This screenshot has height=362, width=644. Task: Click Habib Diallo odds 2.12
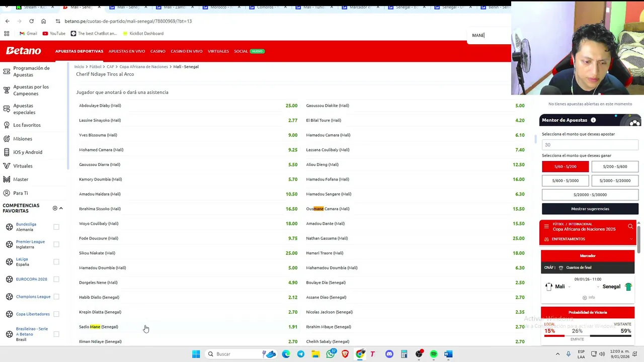click(x=292, y=297)
